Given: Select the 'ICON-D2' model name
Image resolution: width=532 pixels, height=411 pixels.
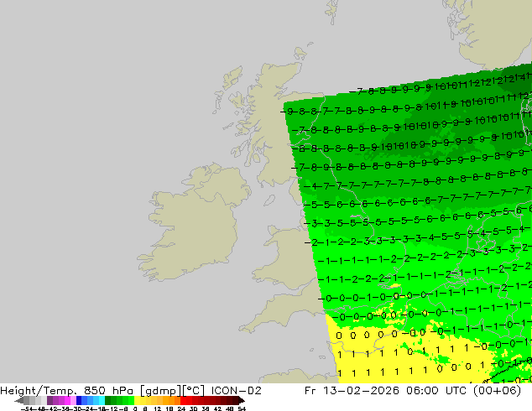Looking at the screenshot, I should click(x=236, y=391).
